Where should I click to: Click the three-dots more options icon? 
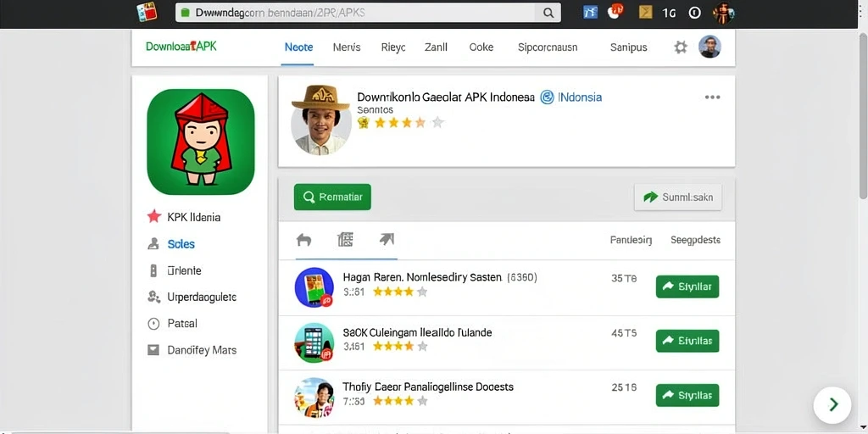[712, 97]
